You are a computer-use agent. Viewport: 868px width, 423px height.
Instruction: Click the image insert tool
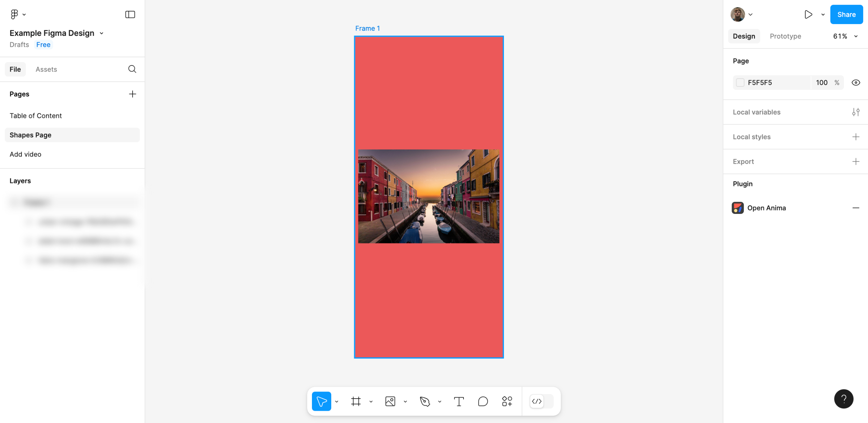coord(390,401)
